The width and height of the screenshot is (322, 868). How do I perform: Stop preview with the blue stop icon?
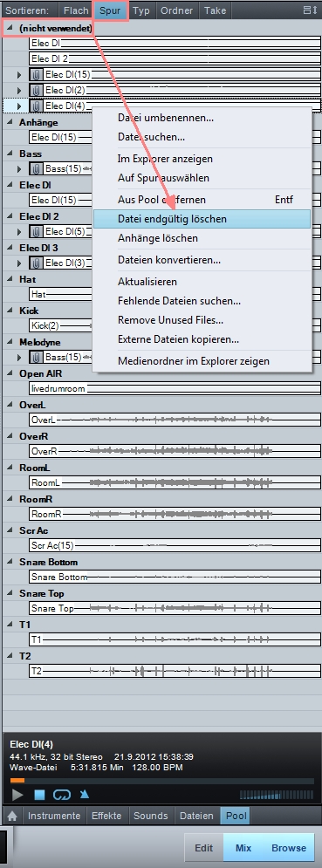point(39,795)
